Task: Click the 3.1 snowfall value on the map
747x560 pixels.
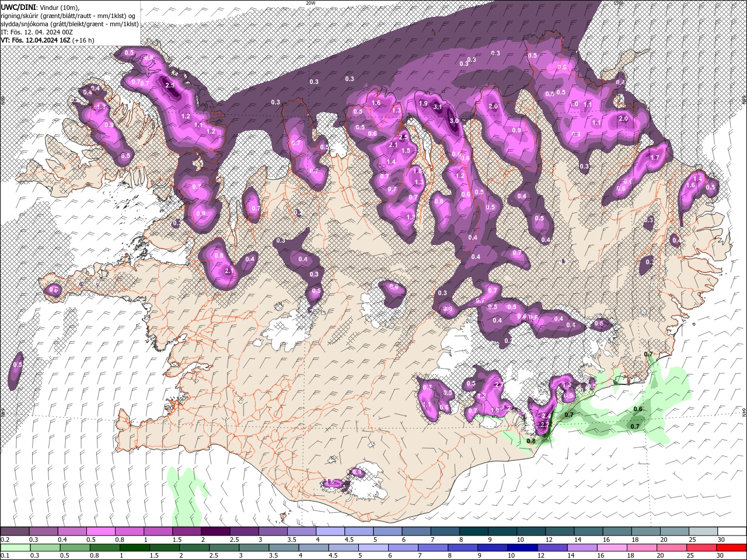Action: [437, 107]
